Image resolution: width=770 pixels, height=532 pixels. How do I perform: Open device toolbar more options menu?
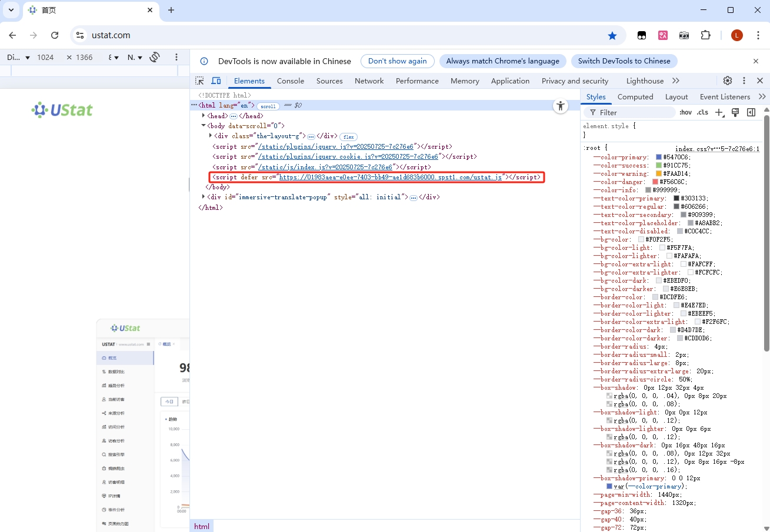tap(176, 57)
